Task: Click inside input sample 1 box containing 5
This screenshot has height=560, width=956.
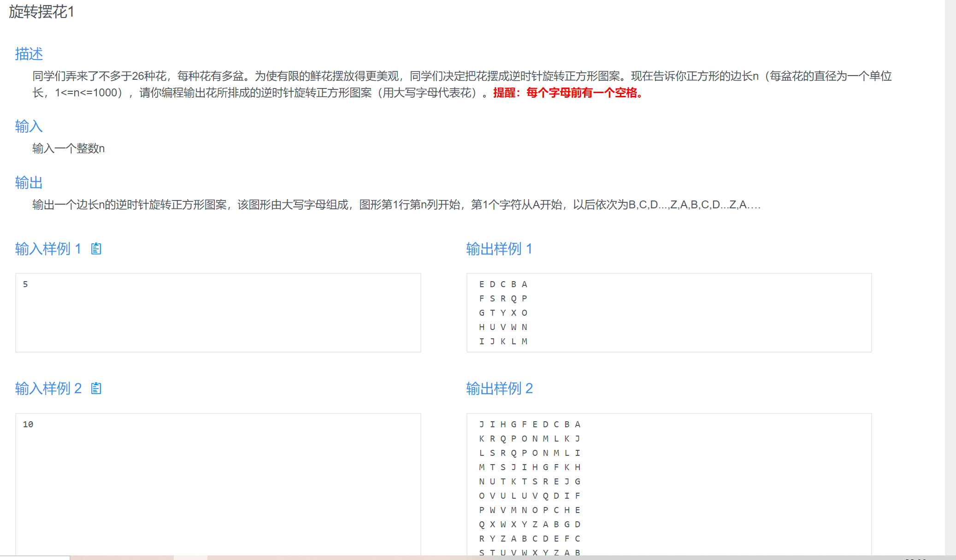Action: [218, 312]
